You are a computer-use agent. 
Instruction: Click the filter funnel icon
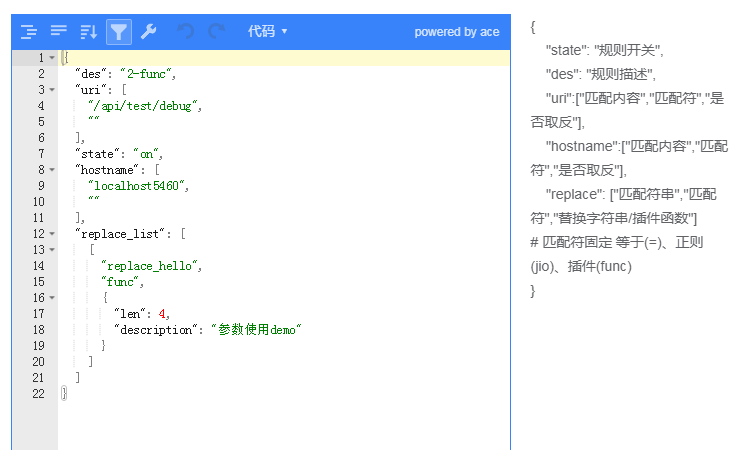(x=118, y=32)
